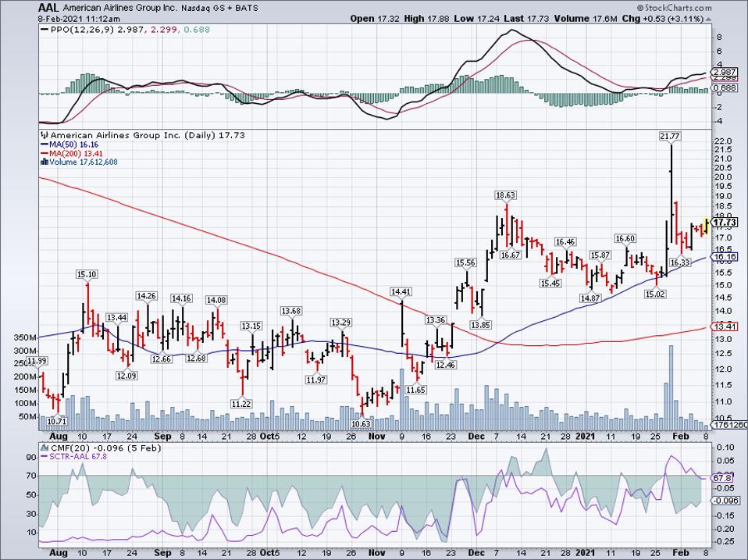
Task: Select the Nasdaq GS + BATS exchange label
Action: pos(220,8)
